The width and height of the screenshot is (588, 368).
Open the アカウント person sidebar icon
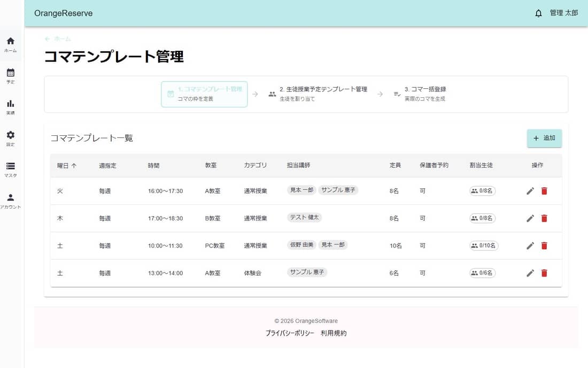click(x=11, y=201)
